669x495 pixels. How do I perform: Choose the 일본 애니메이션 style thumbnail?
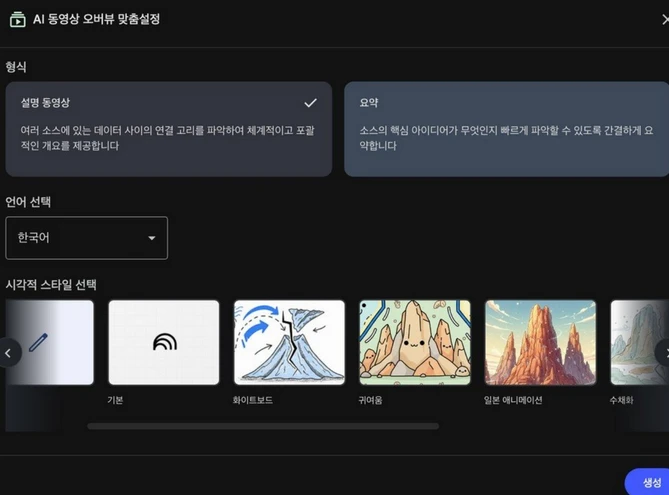(540, 342)
